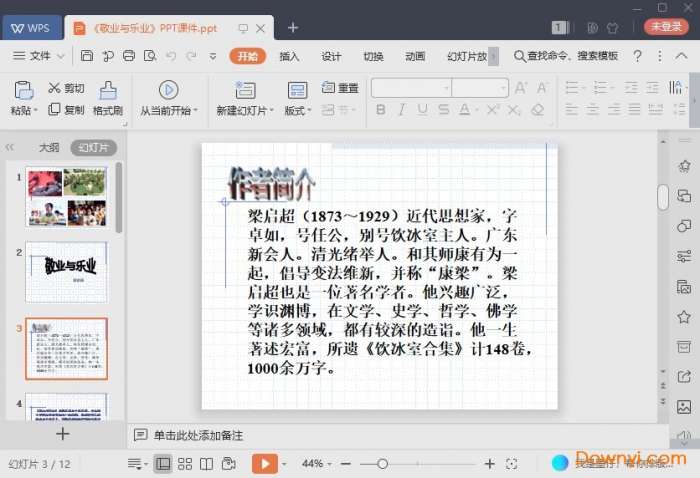Click the Paste clipboard icon
Image resolution: width=700 pixels, height=478 pixels.
point(24,91)
